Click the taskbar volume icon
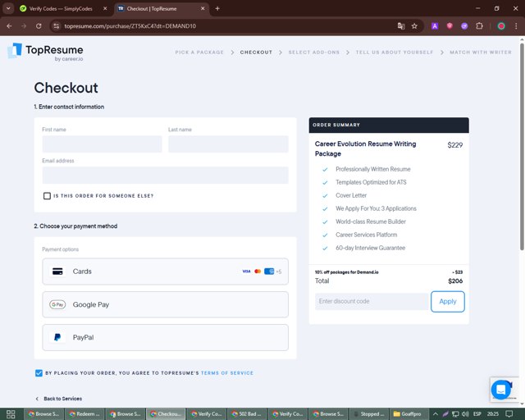 coord(465,414)
